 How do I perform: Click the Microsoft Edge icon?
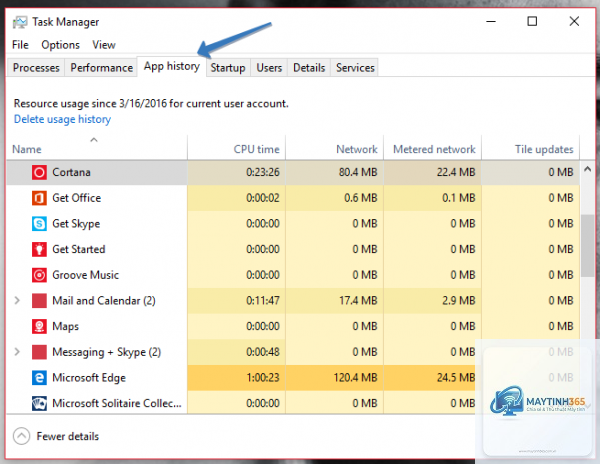coord(39,378)
